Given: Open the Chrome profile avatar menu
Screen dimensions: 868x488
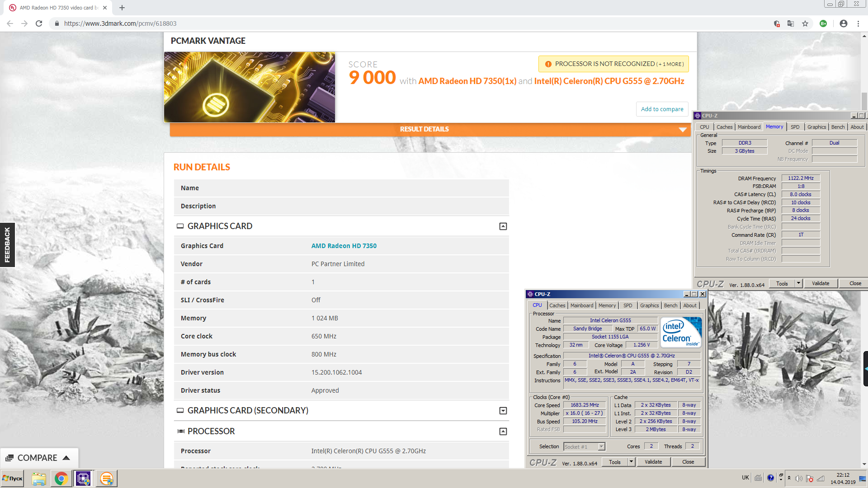Looking at the screenshot, I should pyautogui.click(x=844, y=23).
